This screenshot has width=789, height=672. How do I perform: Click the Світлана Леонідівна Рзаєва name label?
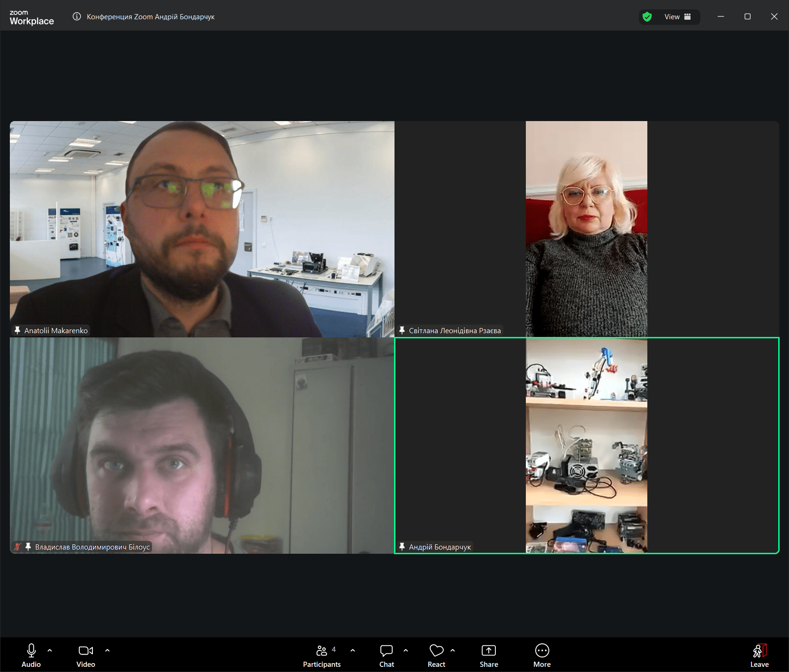point(455,330)
